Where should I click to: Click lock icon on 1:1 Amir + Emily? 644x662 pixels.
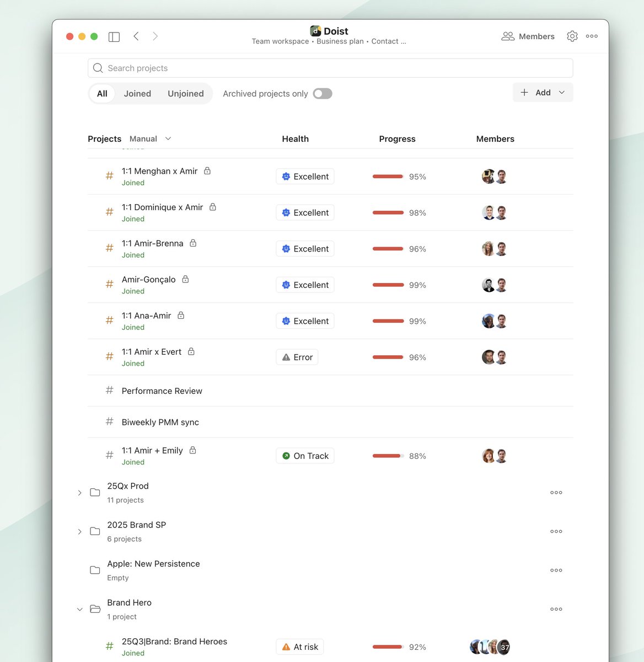click(193, 450)
